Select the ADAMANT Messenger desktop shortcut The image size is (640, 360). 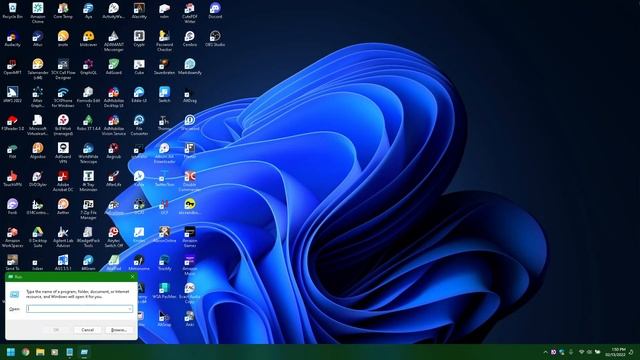point(113,40)
